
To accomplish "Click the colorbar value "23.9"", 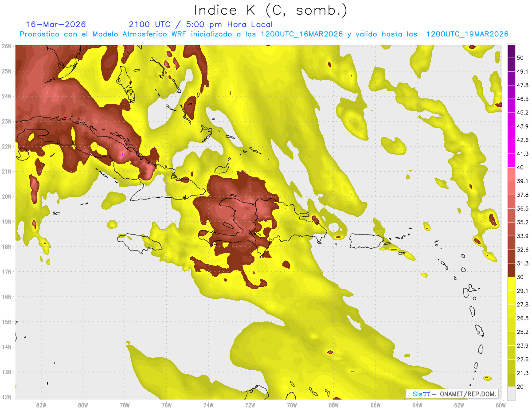I will tap(523, 346).
